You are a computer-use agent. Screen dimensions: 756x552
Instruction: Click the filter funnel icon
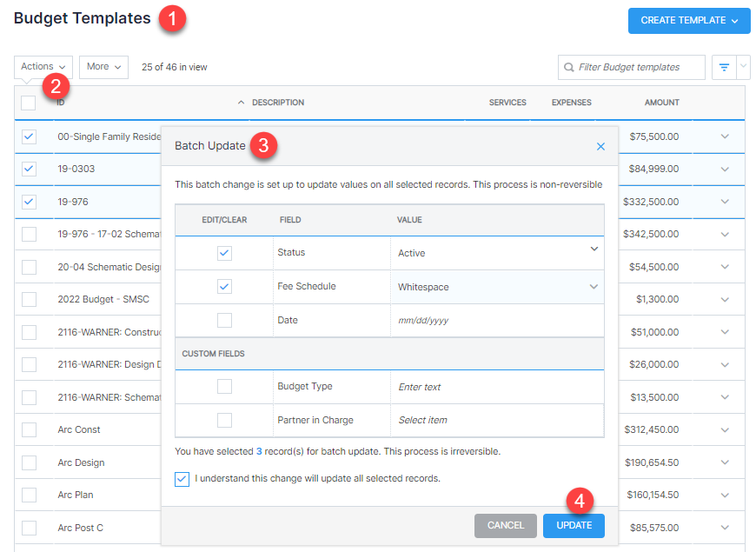(724, 67)
